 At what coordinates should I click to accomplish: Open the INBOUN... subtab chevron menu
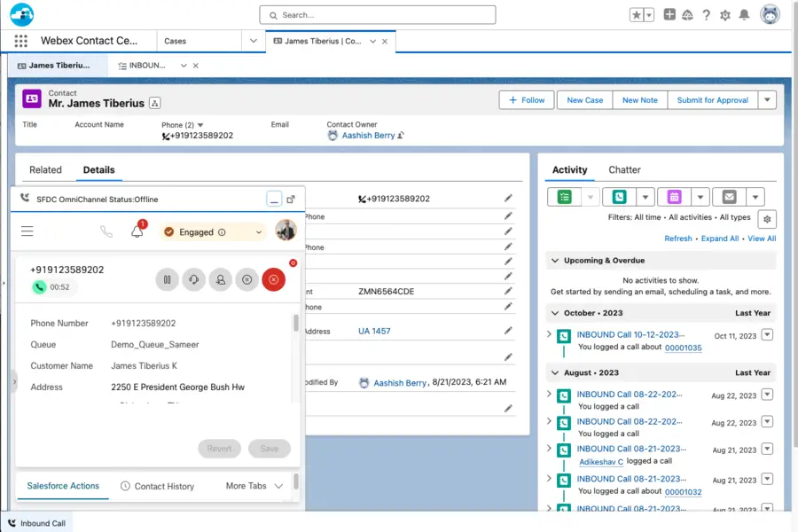184,66
